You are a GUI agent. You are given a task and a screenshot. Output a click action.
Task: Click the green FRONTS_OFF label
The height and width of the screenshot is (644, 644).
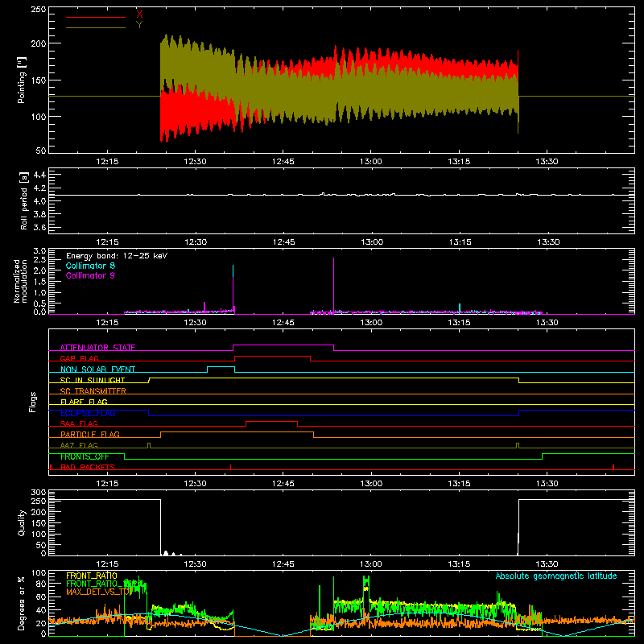[x=85, y=456]
